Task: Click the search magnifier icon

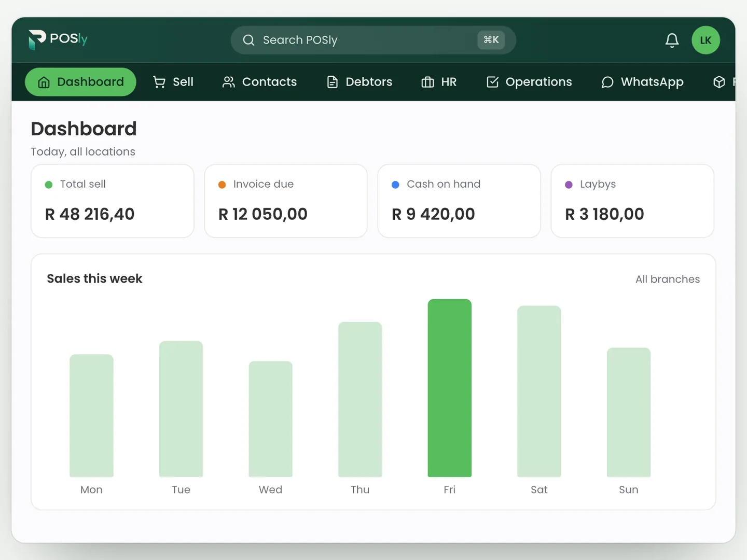Action: pyautogui.click(x=248, y=40)
